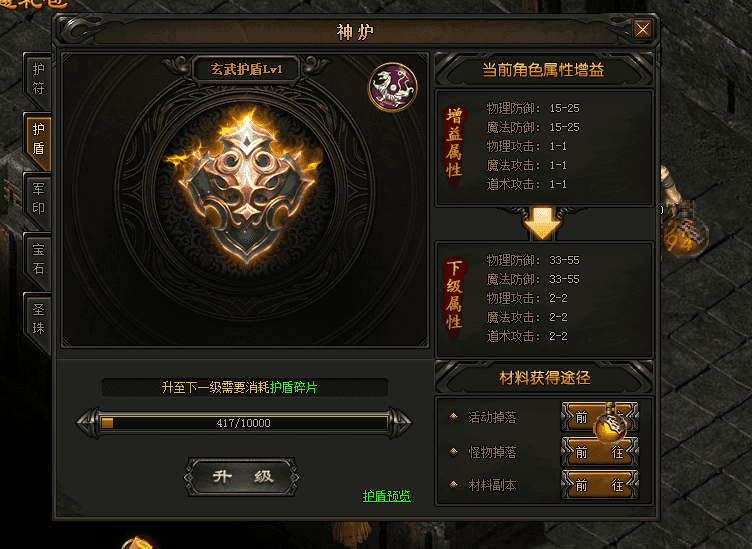Screen dimensions: 752x549
Task: Click the right arrowhead of the progress bar
Action: click(400, 423)
